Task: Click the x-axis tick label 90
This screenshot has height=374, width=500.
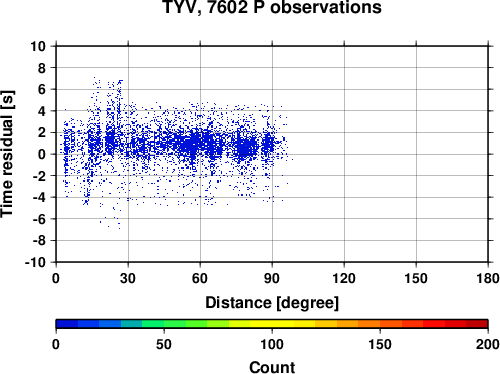Action: (272, 278)
